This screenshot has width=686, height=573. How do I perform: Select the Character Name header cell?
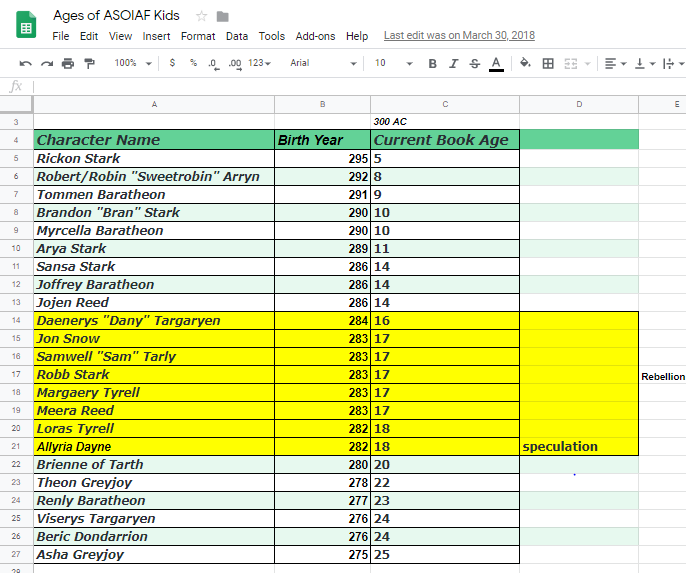(154, 140)
